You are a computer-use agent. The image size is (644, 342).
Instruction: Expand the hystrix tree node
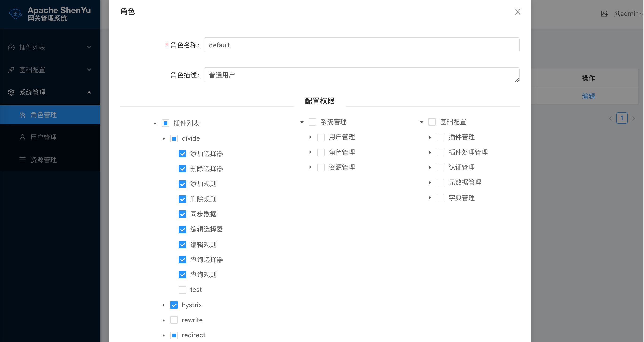click(x=163, y=305)
